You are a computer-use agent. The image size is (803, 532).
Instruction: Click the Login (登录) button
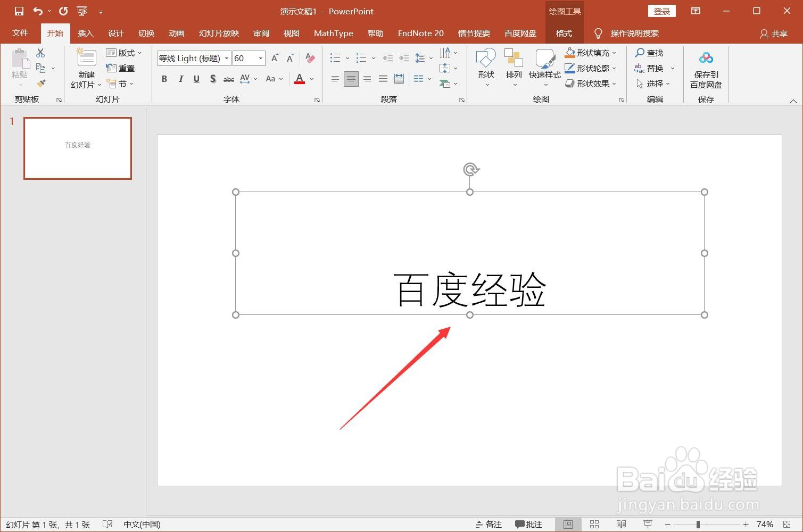tap(662, 11)
